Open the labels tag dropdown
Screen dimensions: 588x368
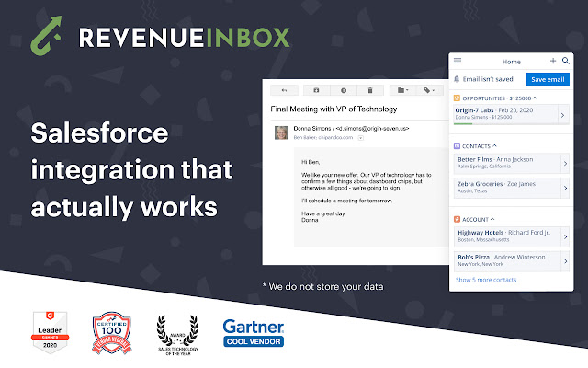pyautogui.click(x=429, y=90)
